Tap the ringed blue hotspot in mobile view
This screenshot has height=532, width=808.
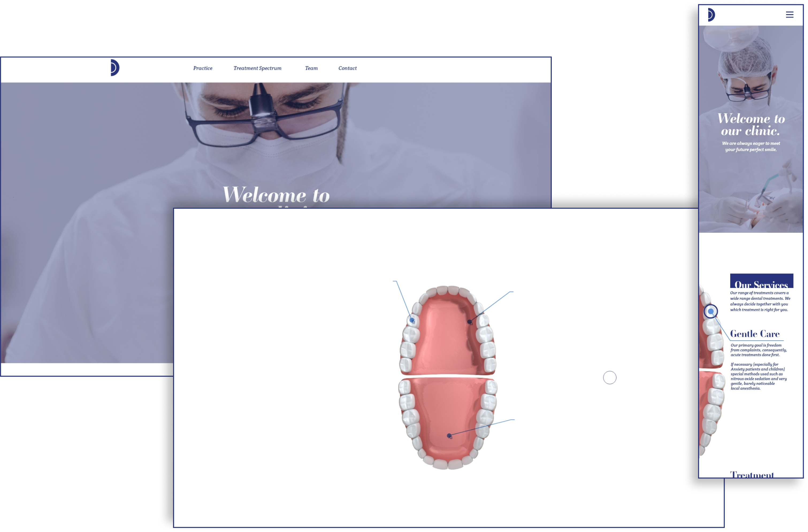[x=710, y=311]
